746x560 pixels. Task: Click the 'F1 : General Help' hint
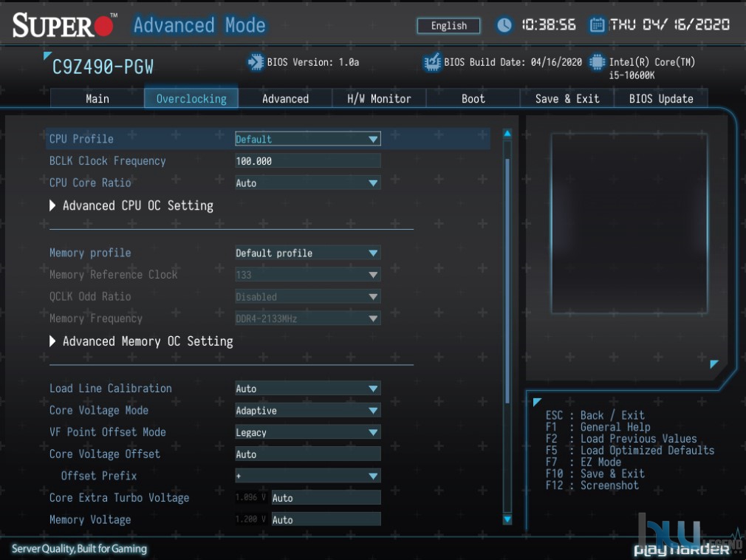coord(598,427)
